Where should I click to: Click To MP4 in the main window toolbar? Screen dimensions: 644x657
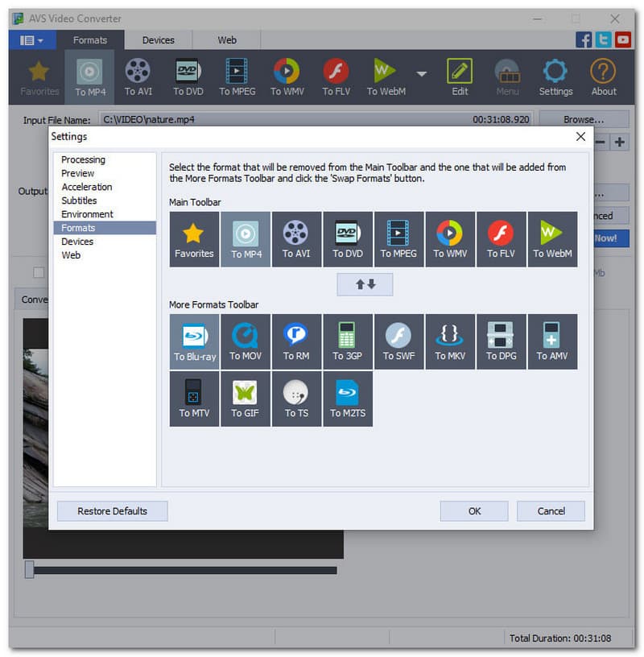click(89, 77)
